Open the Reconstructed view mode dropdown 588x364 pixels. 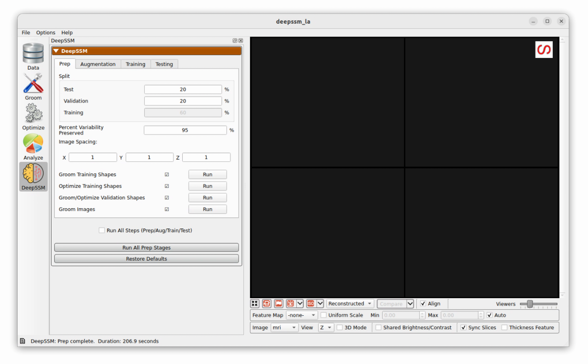click(x=350, y=303)
